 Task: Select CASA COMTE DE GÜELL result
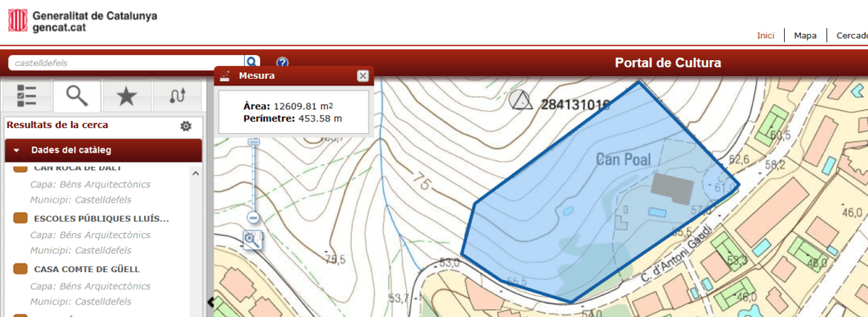(87, 270)
